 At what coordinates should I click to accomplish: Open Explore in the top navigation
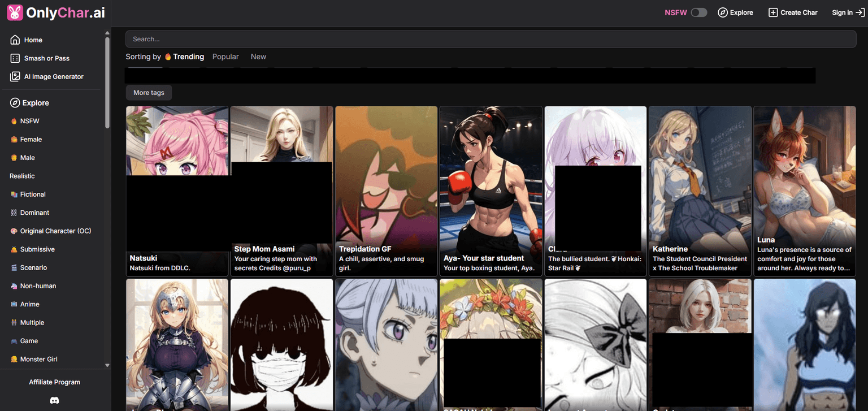(735, 12)
